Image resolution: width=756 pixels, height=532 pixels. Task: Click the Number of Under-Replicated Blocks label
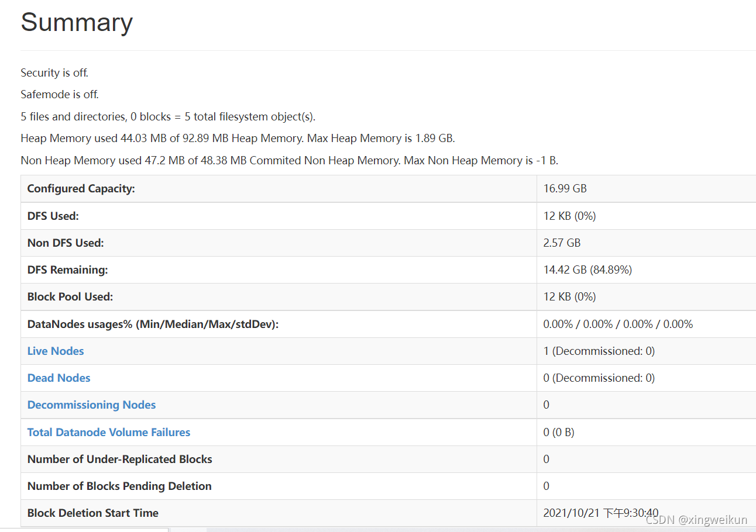pos(120,460)
